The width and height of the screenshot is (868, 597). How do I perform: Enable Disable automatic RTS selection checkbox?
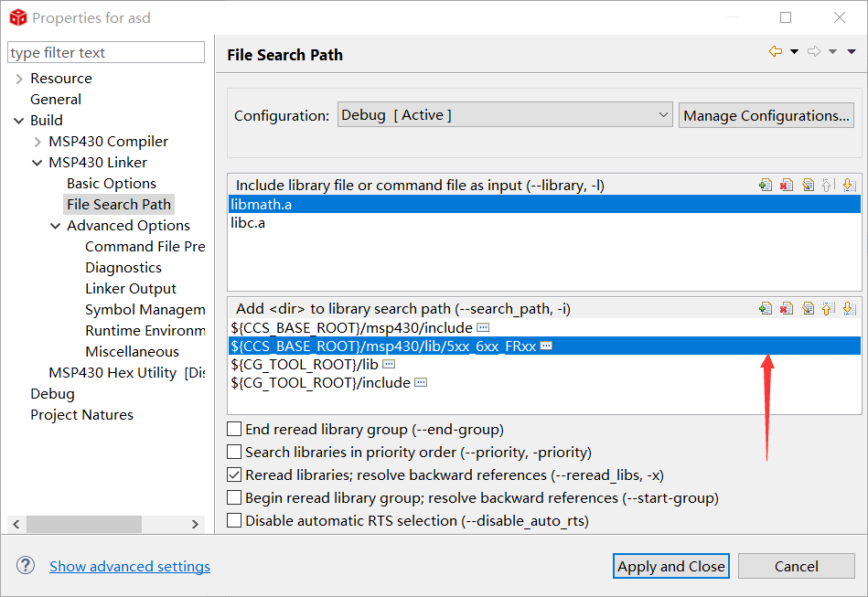pos(234,520)
